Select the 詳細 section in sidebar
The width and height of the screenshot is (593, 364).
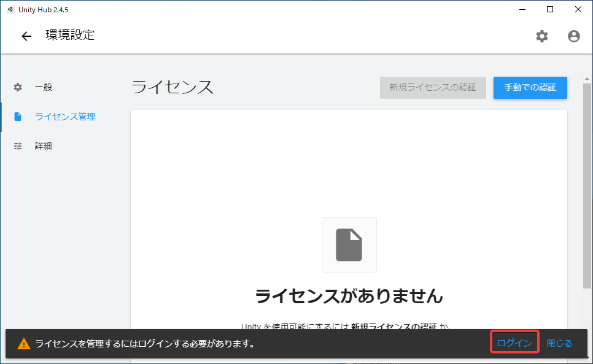click(x=44, y=146)
